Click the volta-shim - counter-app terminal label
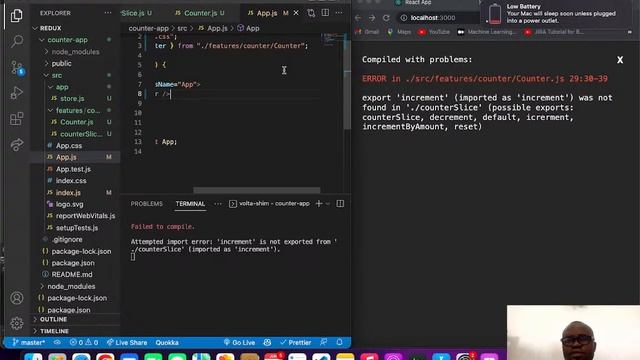The width and height of the screenshot is (640, 360). [269, 203]
